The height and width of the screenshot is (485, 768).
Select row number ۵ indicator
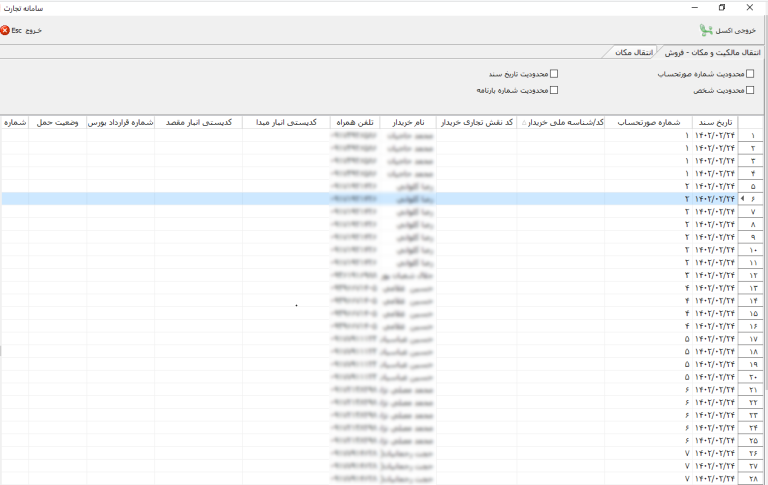pos(750,186)
